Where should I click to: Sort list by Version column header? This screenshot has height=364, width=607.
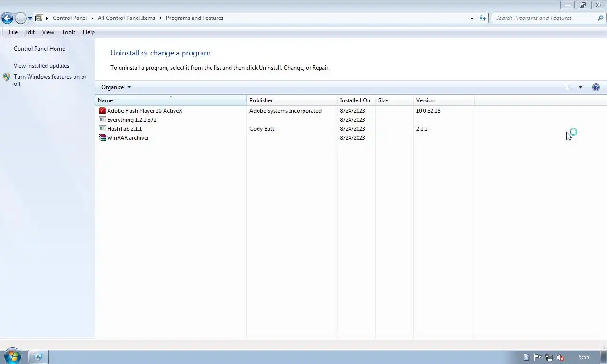pos(443,100)
